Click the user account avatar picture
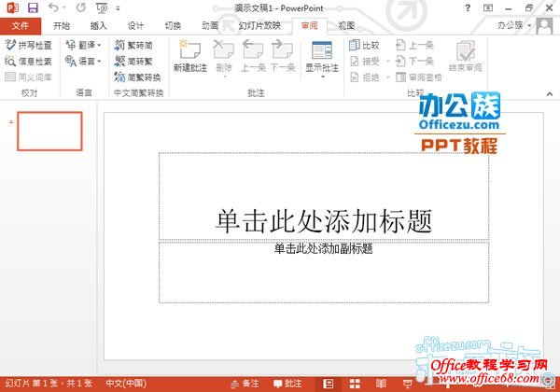The height and width of the screenshot is (392, 560). coord(544,26)
